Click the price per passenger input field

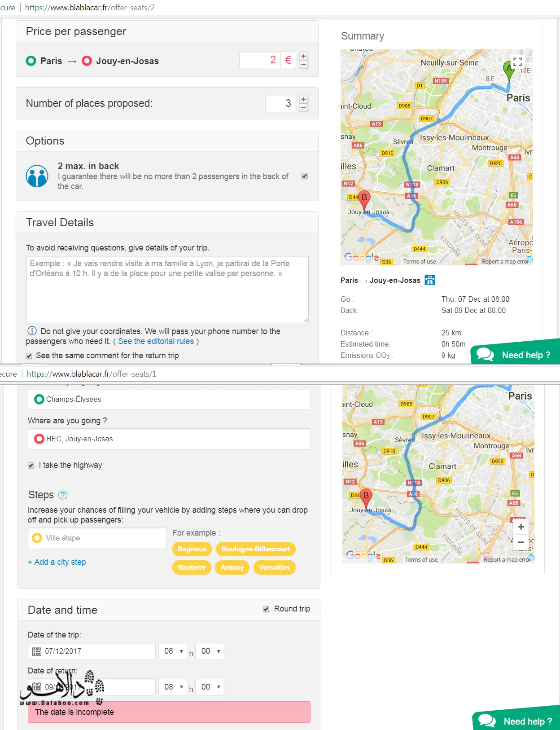260,60
